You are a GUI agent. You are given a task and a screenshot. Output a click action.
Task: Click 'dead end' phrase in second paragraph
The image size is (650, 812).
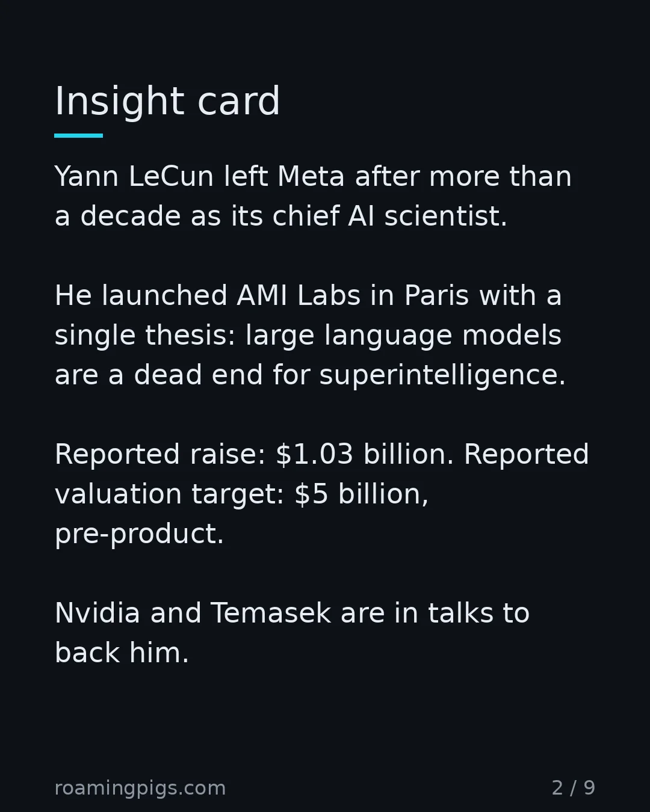tap(199, 375)
